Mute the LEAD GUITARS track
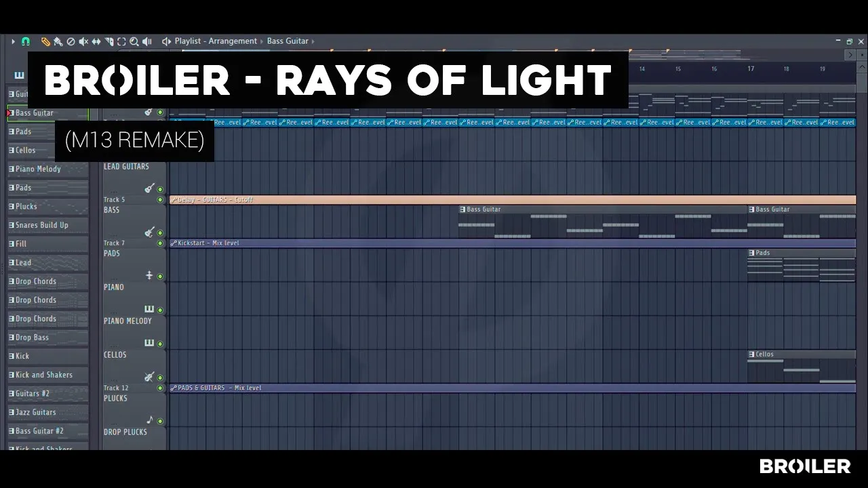The width and height of the screenshot is (868, 488). pyautogui.click(x=160, y=190)
